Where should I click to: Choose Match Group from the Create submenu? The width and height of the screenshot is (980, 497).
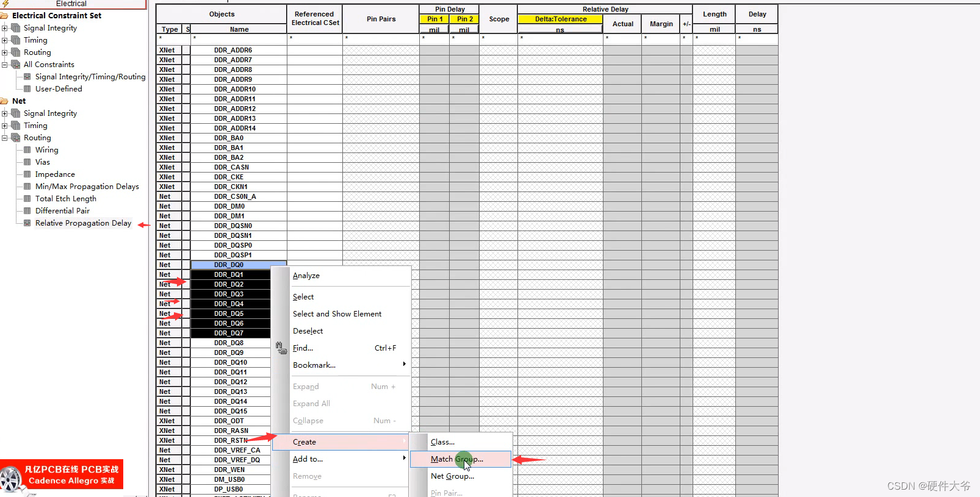pos(456,459)
